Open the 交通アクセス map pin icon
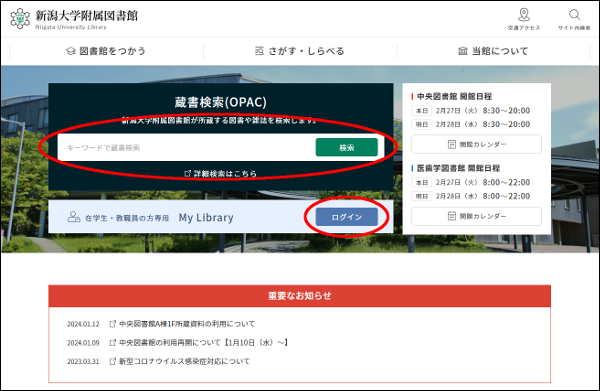 pos(524,15)
